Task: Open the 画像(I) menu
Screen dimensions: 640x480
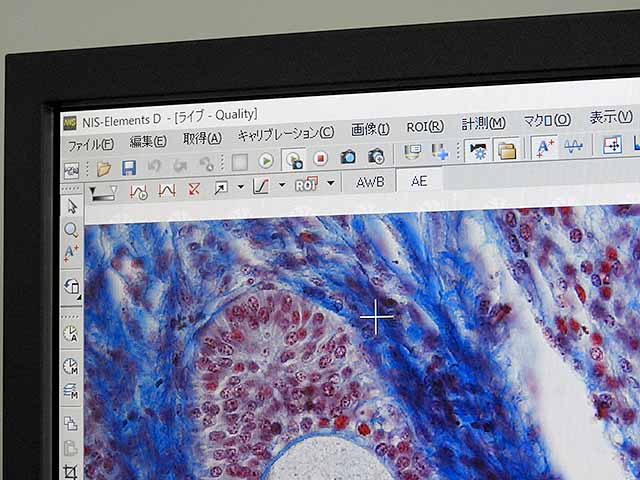Action: click(x=371, y=129)
